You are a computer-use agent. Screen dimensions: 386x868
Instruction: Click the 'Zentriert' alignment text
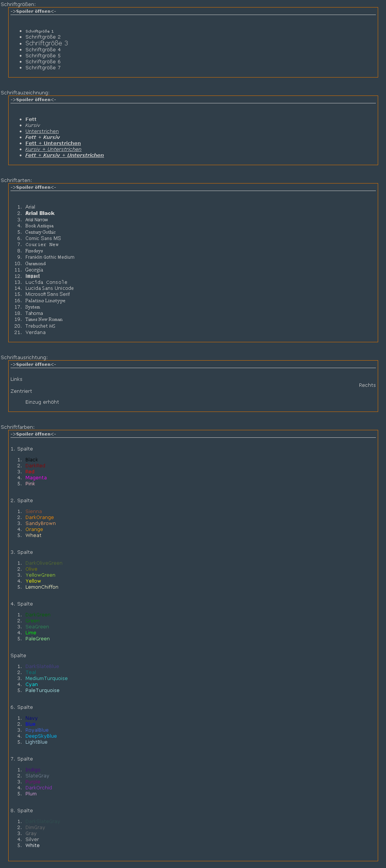click(21, 391)
